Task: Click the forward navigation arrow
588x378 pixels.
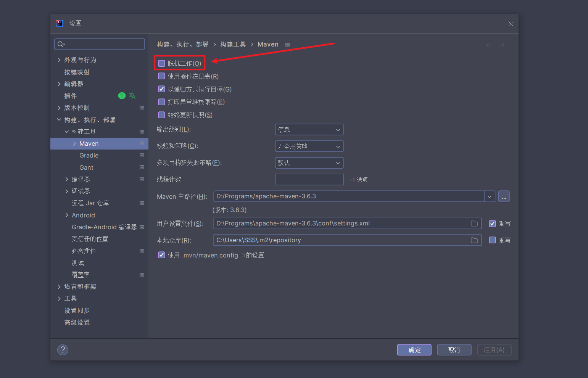Action: pyautogui.click(x=502, y=45)
